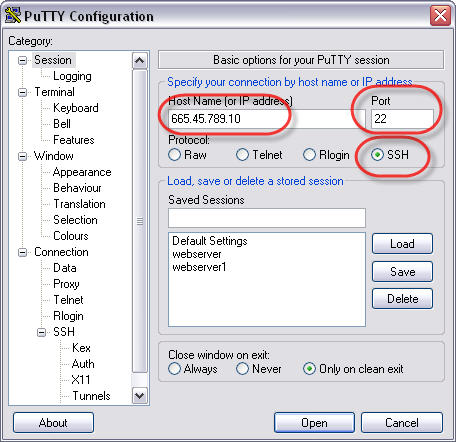Click the category tree scroll down arrow
This screenshot has height=442, width=456.
click(x=139, y=396)
